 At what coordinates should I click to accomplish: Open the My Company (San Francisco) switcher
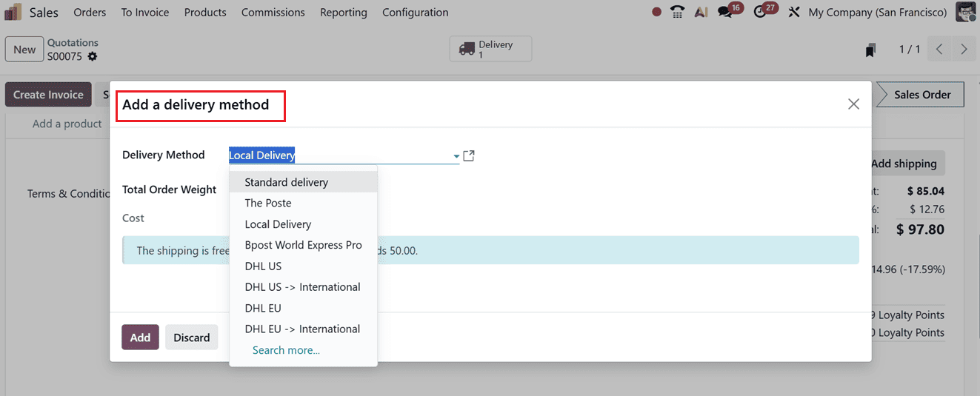(878, 13)
